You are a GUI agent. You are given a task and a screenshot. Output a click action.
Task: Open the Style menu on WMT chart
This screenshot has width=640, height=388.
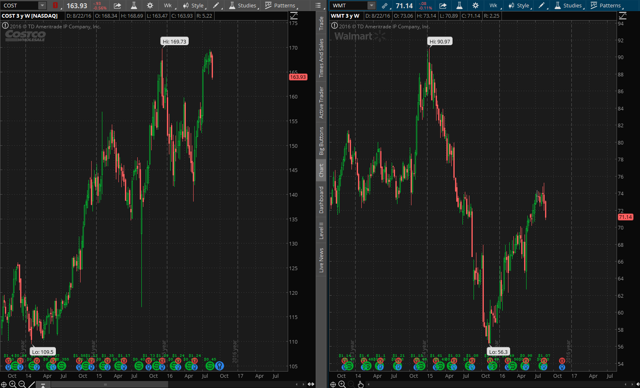pos(519,5)
